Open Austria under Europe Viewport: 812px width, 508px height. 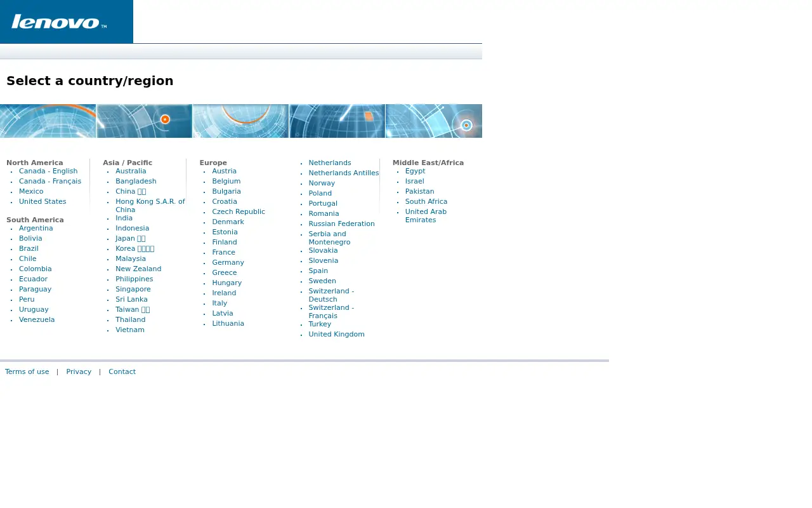click(x=224, y=171)
